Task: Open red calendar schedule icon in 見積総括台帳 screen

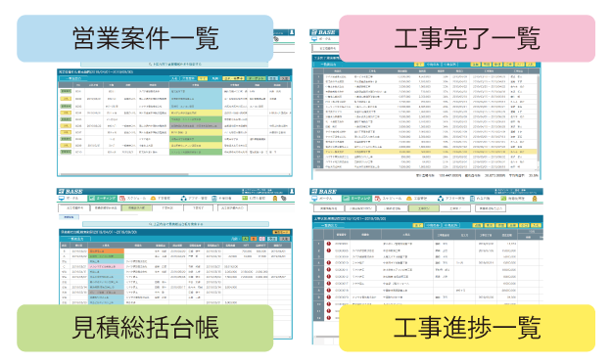Action: pyautogui.click(x=122, y=199)
